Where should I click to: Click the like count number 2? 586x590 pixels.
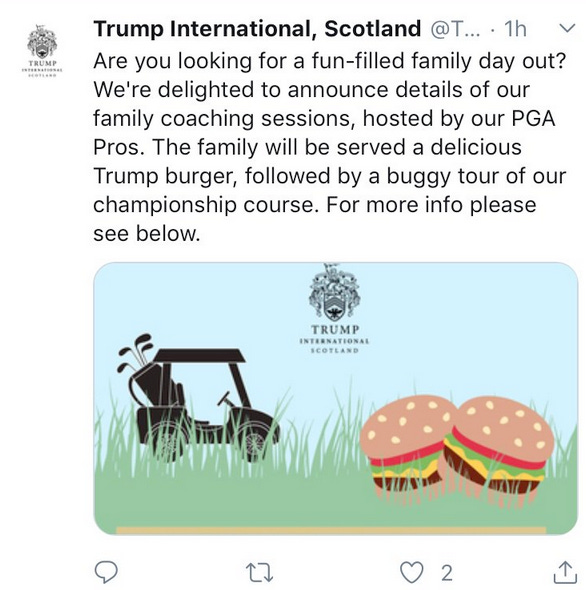point(446,573)
